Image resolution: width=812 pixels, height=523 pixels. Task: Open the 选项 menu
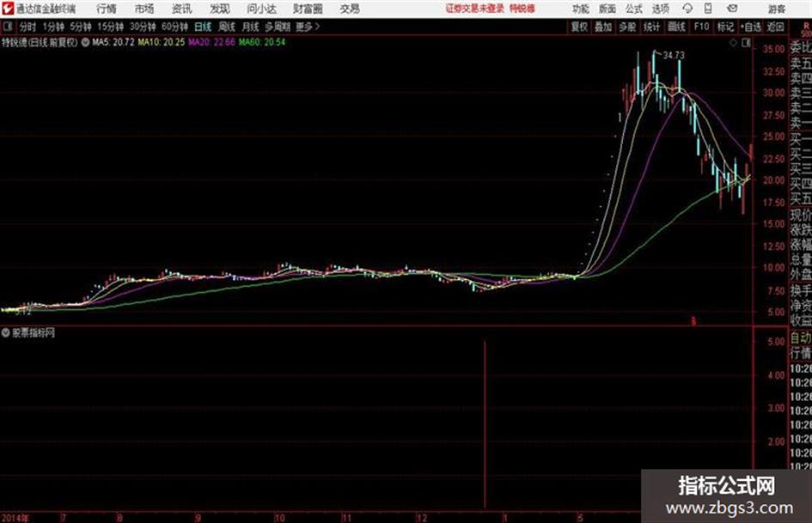click(x=660, y=9)
